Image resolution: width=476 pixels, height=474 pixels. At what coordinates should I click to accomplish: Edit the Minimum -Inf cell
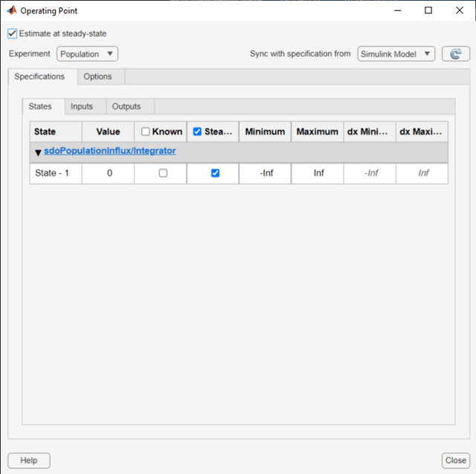pyautogui.click(x=265, y=173)
